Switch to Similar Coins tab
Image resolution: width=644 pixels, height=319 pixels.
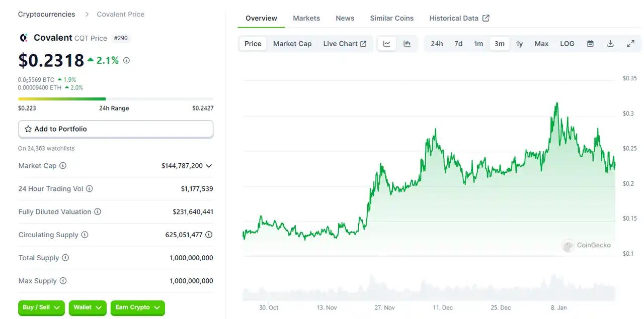[x=391, y=18]
